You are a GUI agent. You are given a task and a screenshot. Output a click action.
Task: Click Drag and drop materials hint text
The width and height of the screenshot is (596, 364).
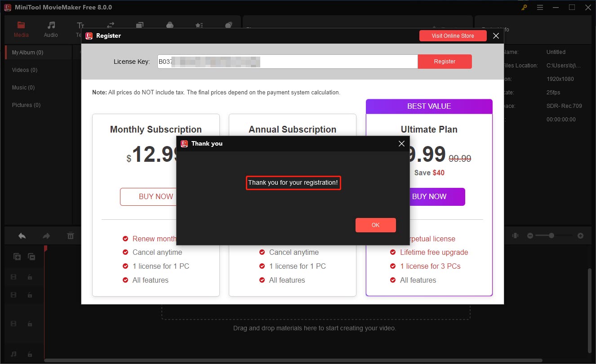click(315, 328)
